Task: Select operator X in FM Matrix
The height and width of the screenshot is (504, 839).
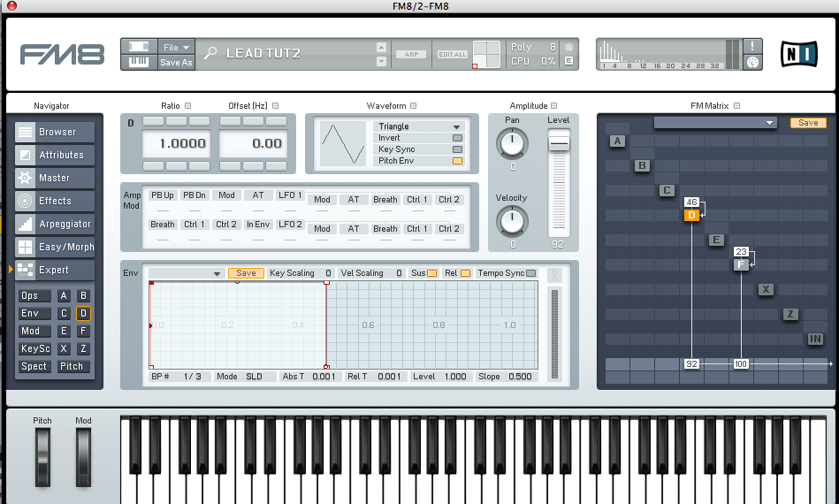Action: click(766, 289)
